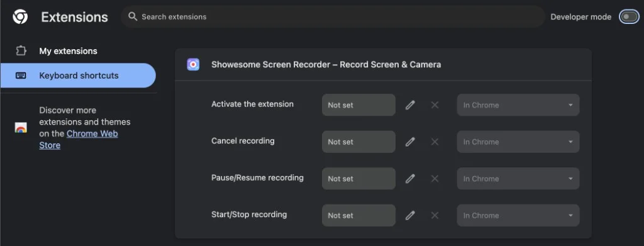Click the Developer mode label

[580, 17]
